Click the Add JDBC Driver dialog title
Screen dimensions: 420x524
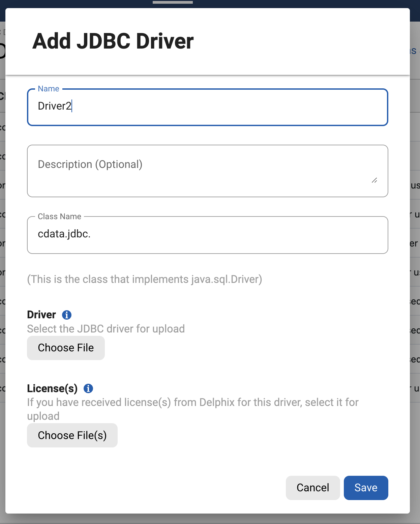click(x=113, y=41)
